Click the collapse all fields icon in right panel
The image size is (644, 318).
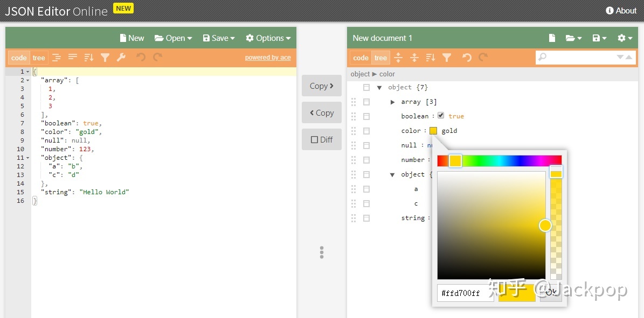point(414,58)
